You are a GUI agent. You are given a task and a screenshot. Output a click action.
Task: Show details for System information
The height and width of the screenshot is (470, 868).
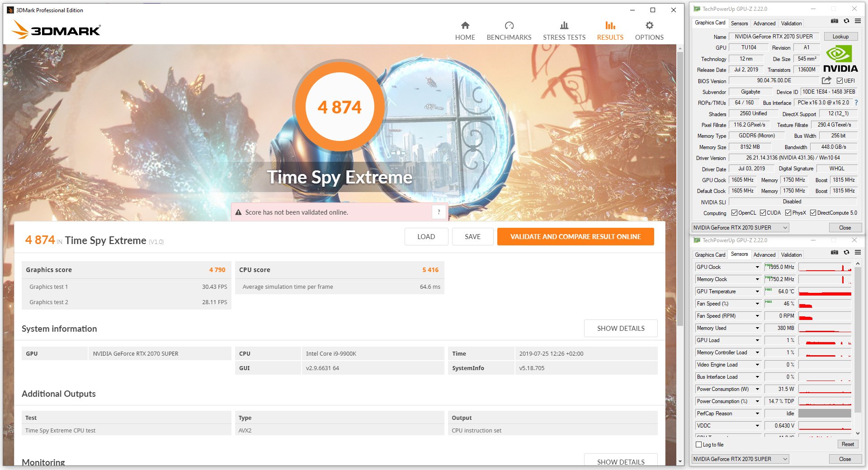pos(621,328)
